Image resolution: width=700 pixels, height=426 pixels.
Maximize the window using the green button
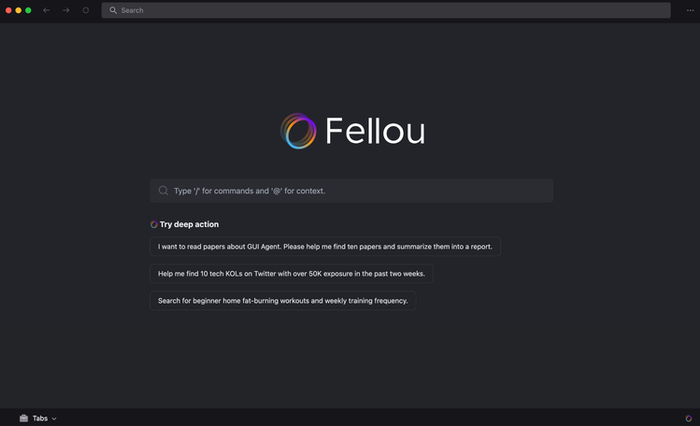28,10
